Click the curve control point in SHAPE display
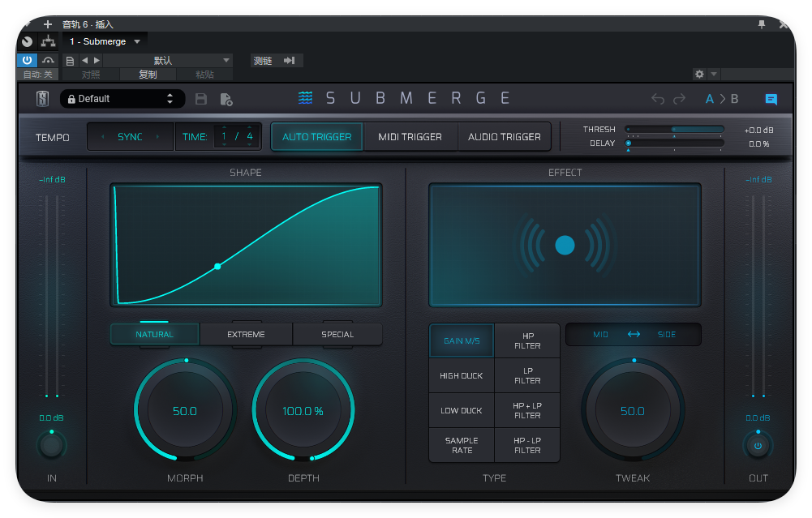The height and width of the screenshot is (518, 812). (x=217, y=267)
